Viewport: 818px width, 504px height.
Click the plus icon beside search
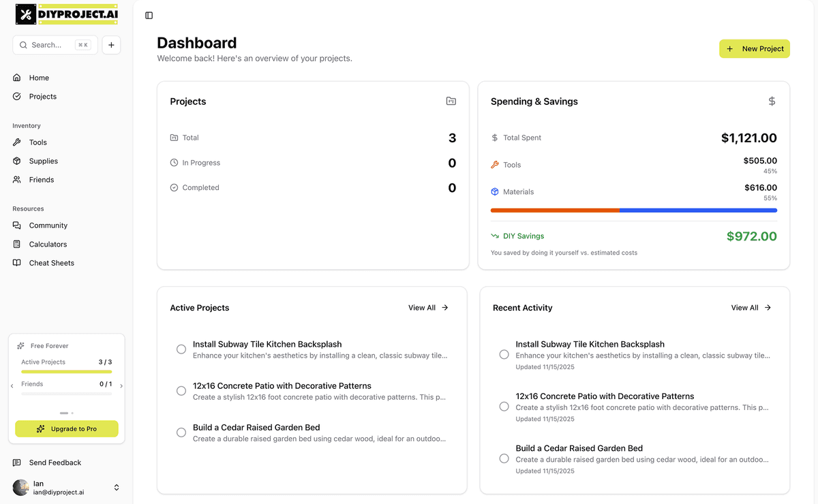point(111,45)
